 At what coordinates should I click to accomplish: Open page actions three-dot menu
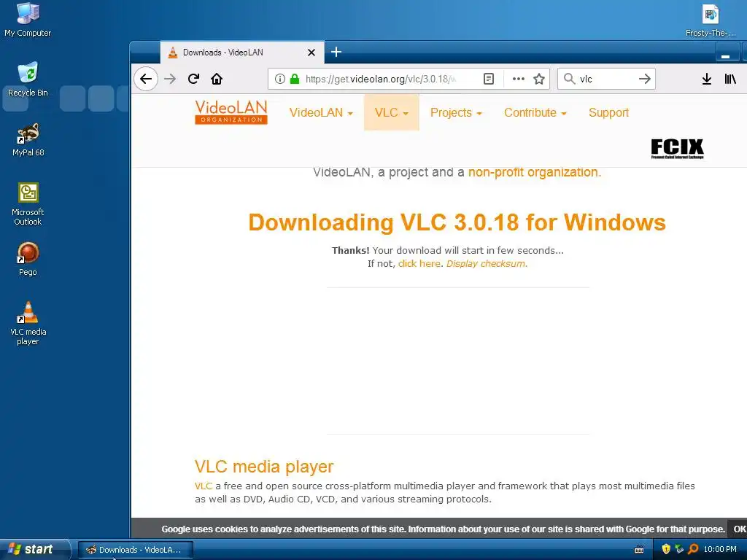coord(519,79)
